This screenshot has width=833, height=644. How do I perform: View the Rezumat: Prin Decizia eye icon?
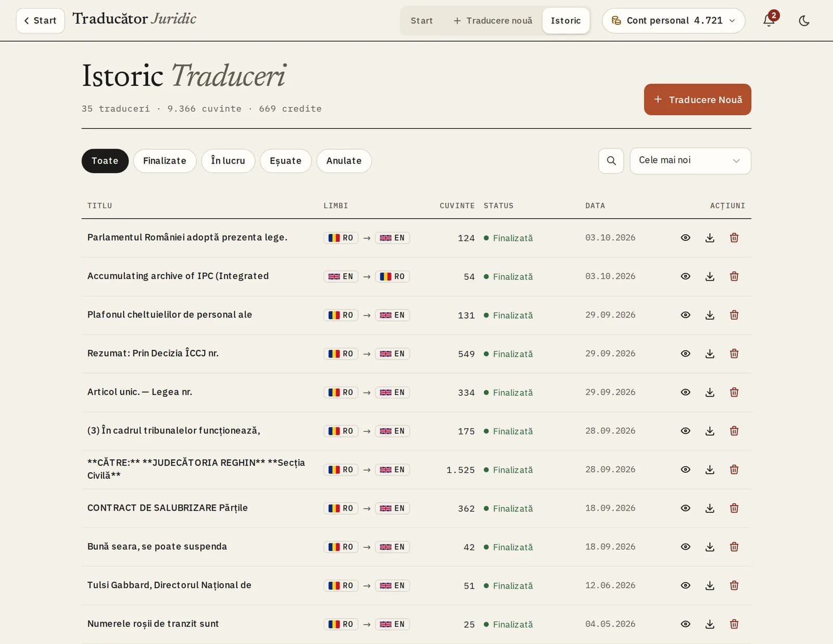[686, 353]
